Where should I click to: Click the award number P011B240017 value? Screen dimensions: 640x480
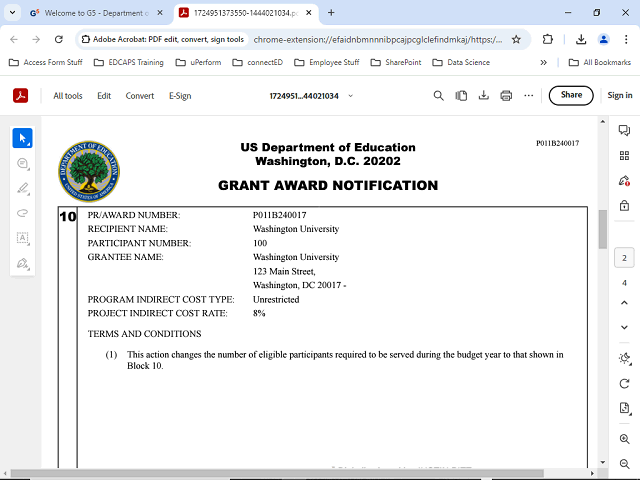[x=280, y=215]
